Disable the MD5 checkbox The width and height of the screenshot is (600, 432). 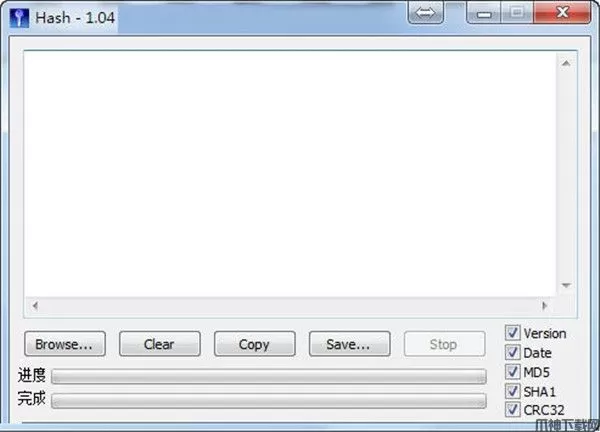[x=512, y=372]
